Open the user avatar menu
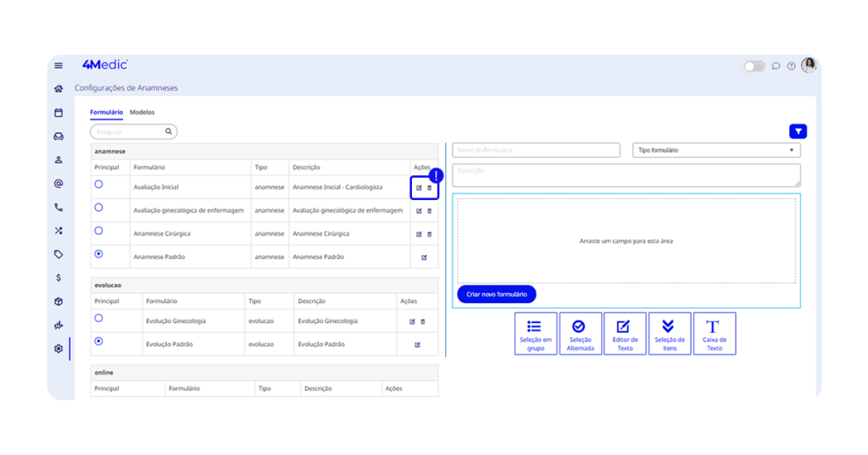Viewport: 868px width, 455px height. 809,65
